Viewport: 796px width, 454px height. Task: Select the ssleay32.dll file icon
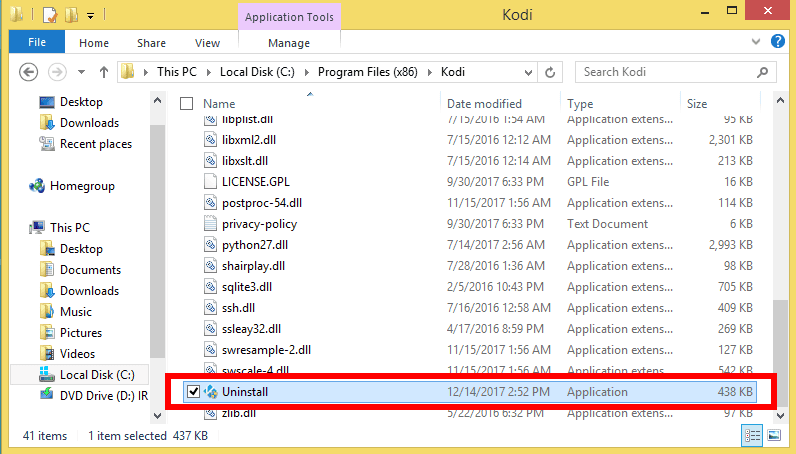coord(210,329)
